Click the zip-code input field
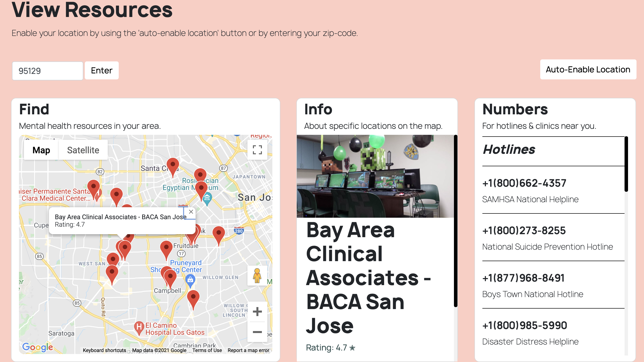The height and width of the screenshot is (362, 644). click(47, 71)
